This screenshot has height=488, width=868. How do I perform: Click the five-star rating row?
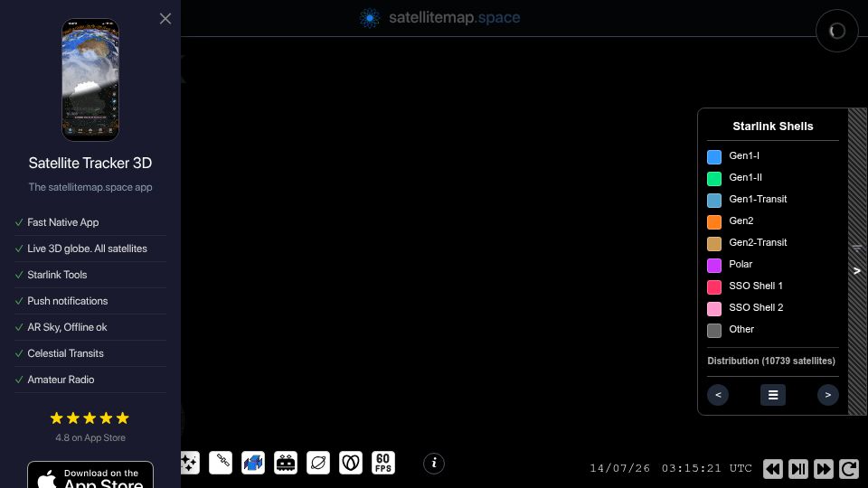(x=90, y=418)
